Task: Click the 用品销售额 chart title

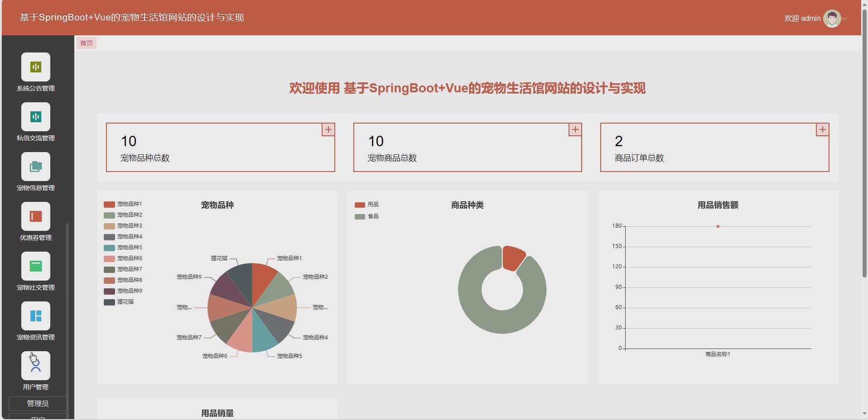Action: [x=718, y=205]
